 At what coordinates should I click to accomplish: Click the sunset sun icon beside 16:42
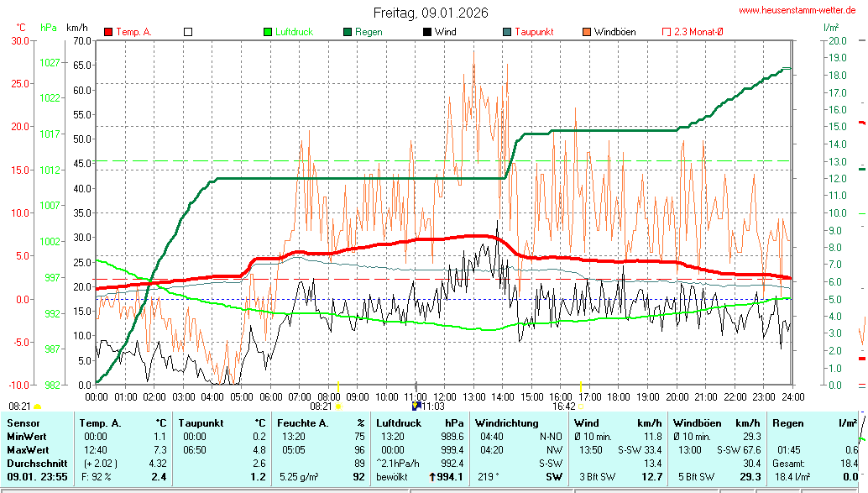582,406
